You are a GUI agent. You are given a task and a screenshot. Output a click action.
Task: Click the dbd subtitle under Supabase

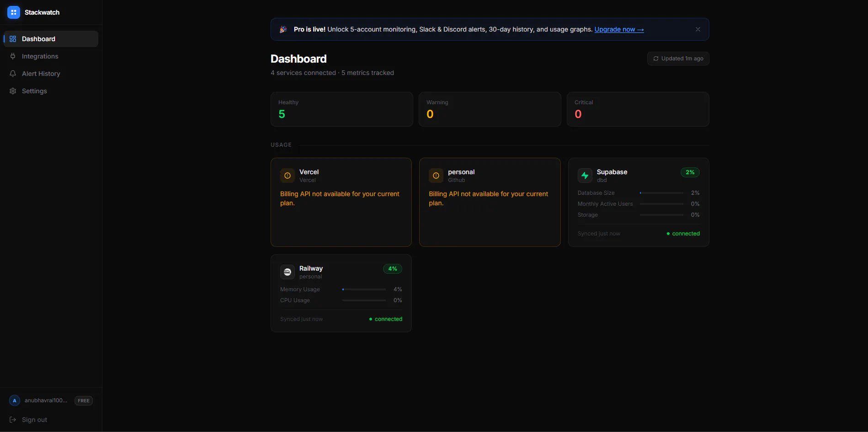coord(602,180)
